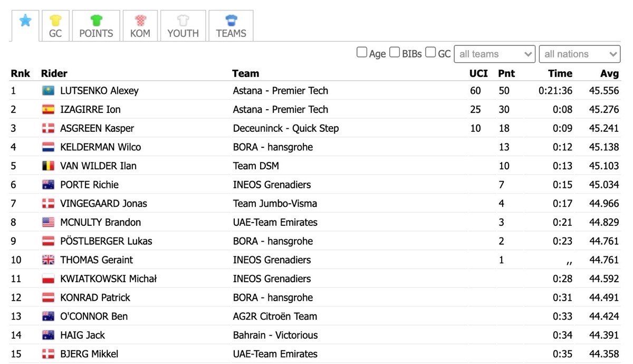Enable the Age checkbox
The height and width of the screenshot is (364, 633).
coord(362,52)
